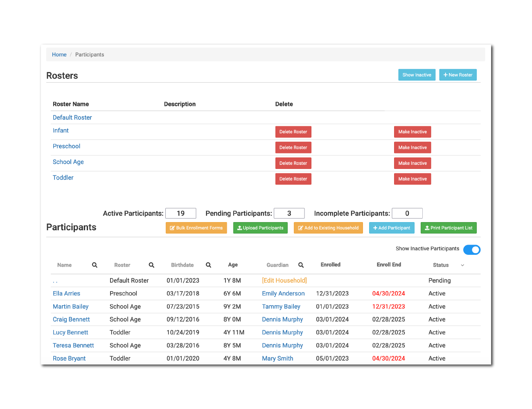Click the Birthdate column search icon

click(x=208, y=265)
